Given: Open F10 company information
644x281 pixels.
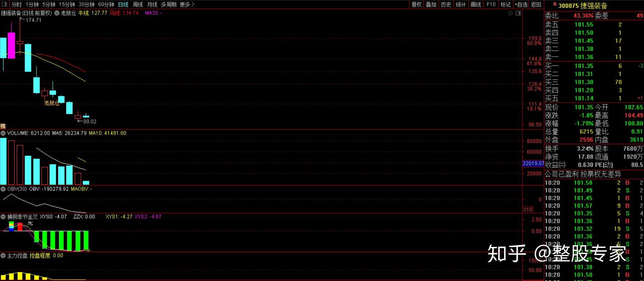Looking at the screenshot, I should [x=491, y=4].
